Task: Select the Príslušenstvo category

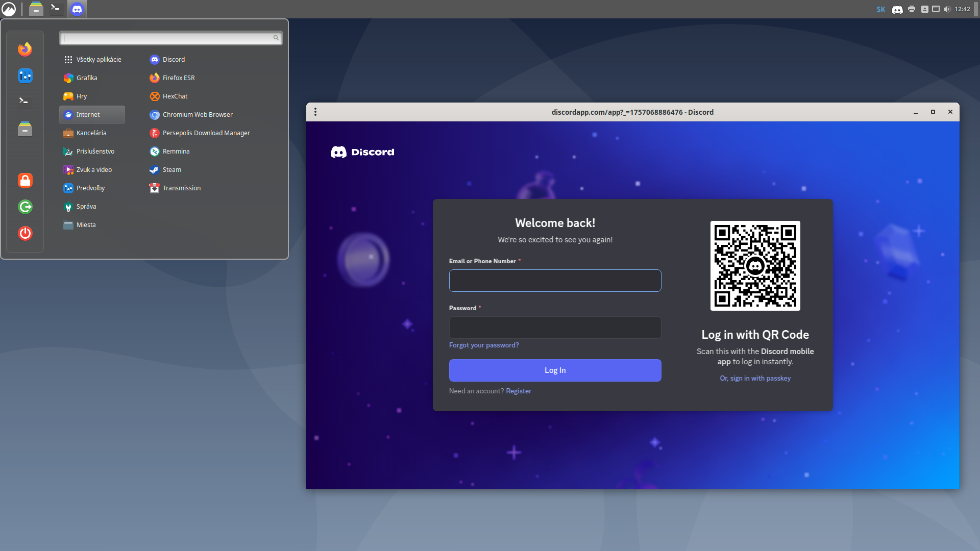Action: click(92, 152)
